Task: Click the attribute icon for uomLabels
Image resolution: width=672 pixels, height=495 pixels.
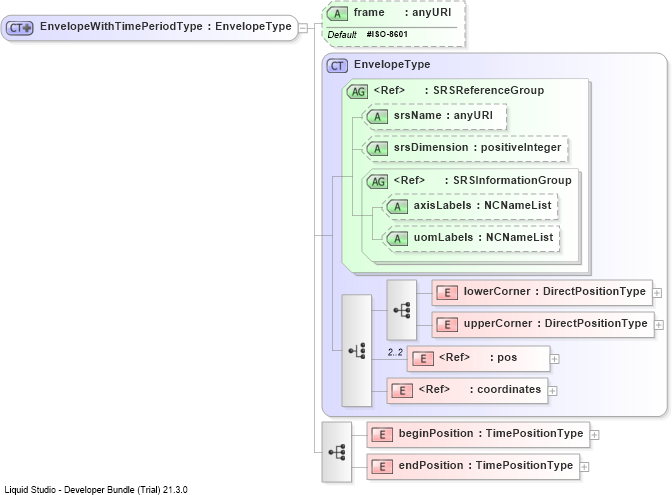Action: [x=397, y=238]
